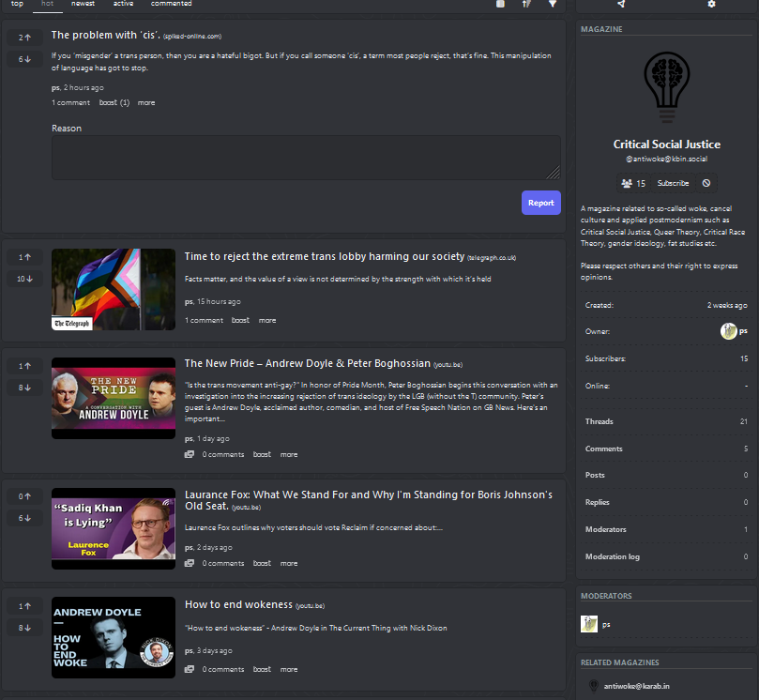Image resolution: width=759 pixels, height=700 pixels.
Task: Upvote 'The problem with cis' post
Action: point(24,38)
